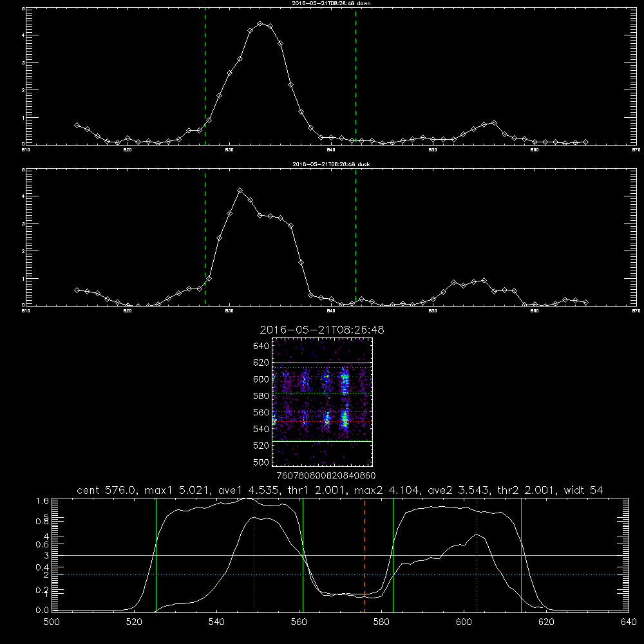This screenshot has width=644, height=644.
Task: Click the '600' x-axis label of bottom plot
Action: click(x=464, y=622)
